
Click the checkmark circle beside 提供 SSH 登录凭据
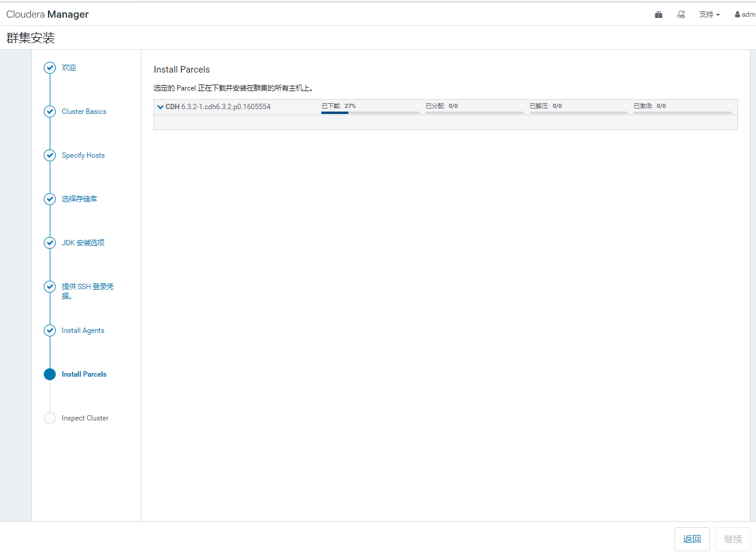click(x=50, y=287)
